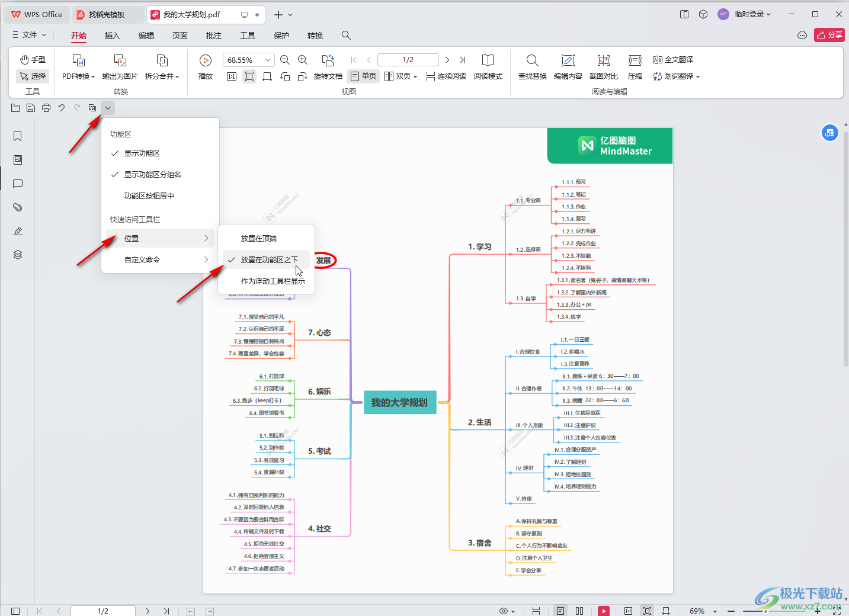Click Temporary Login account button (临时登录)

(x=745, y=14)
